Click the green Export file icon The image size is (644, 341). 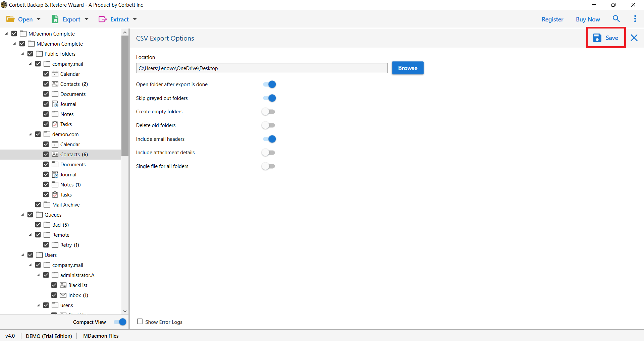click(55, 19)
